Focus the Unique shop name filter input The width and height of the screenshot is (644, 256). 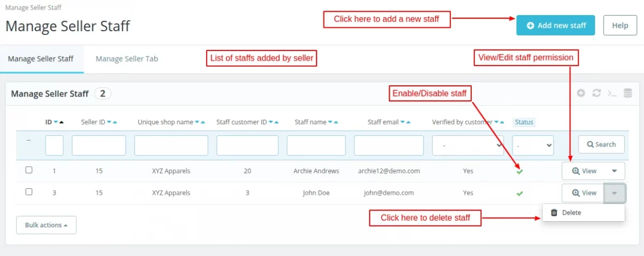pos(171,145)
